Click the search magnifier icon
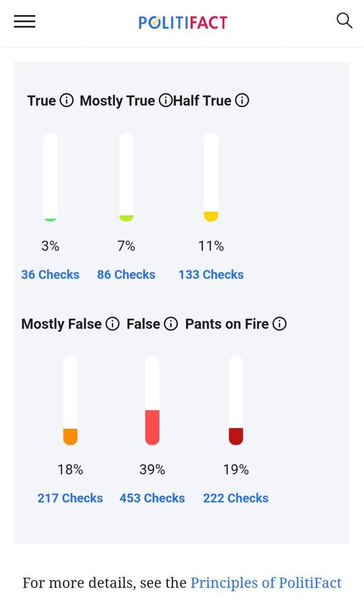This screenshot has height=616, width=364. tap(345, 21)
